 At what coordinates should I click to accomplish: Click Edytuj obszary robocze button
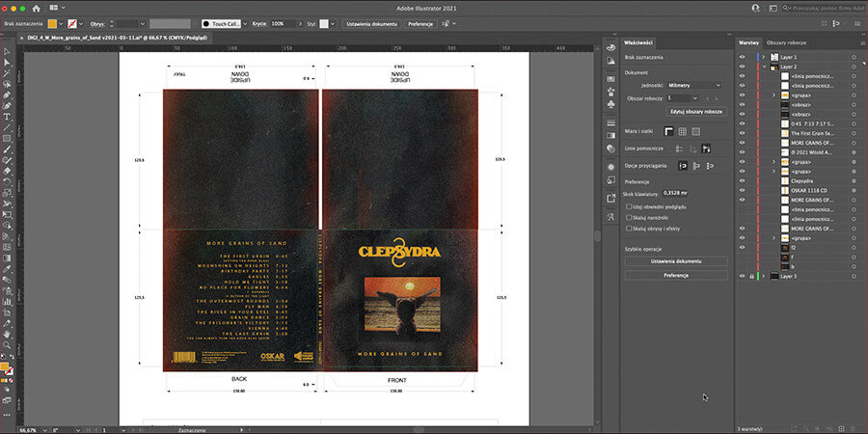pyautogui.click(x=698, y=111)
